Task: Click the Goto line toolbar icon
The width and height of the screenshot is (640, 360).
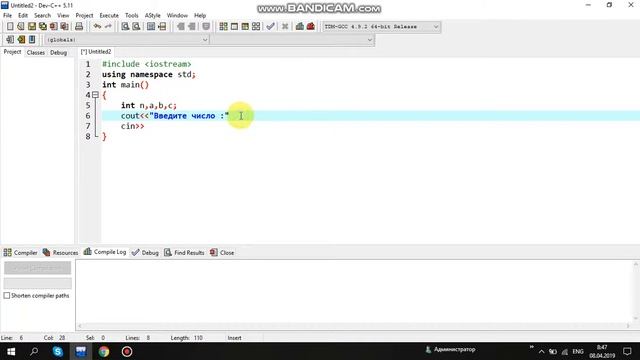Action: (x=162, y=27)
